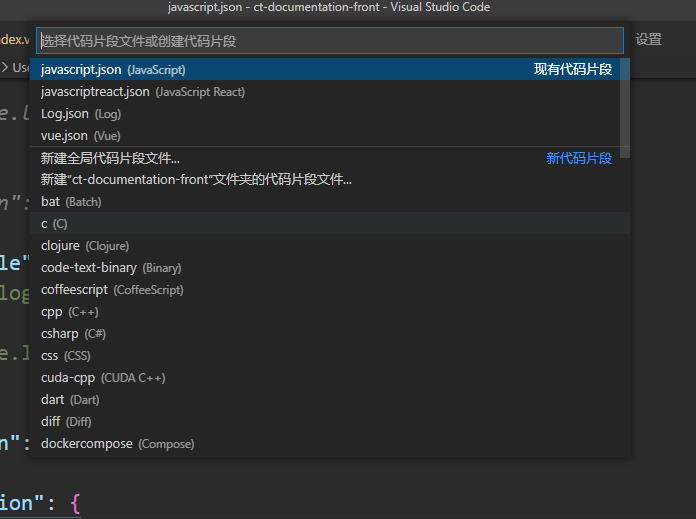Select css (CSS) language snippet
696x519 pixels.
tap(330, 356)
